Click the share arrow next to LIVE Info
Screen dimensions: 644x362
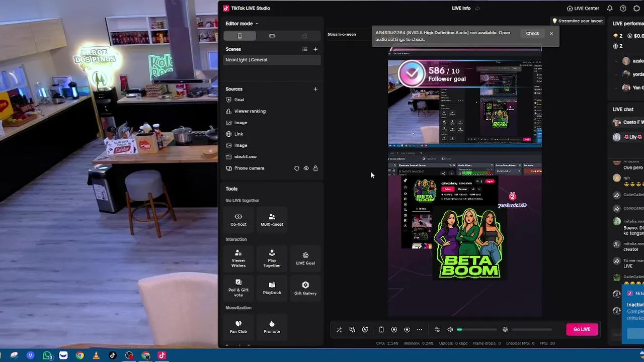(477, 9)
